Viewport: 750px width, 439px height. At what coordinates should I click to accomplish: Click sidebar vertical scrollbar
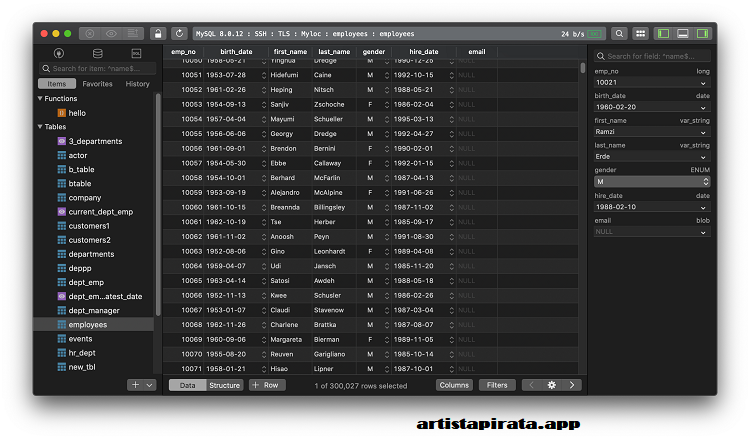click(158, 204)
